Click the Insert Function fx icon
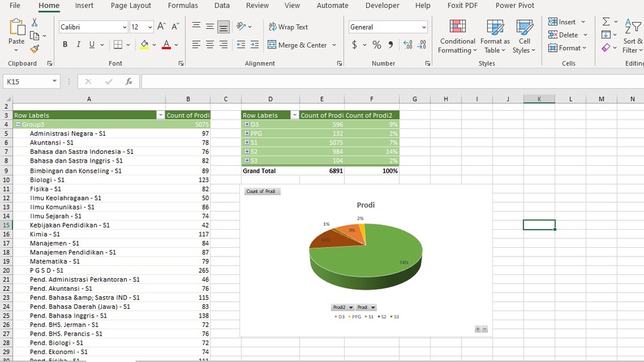This screenshot has height=362, width=644. [129, 81]
